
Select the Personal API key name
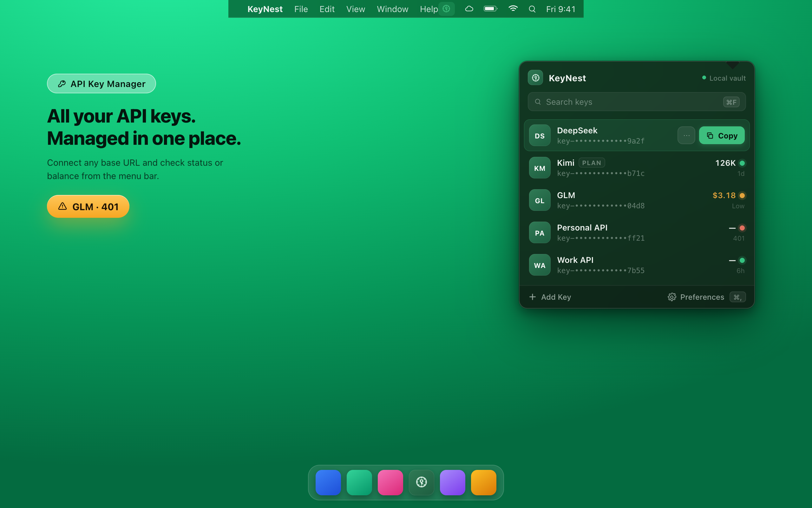coord(582,227)
